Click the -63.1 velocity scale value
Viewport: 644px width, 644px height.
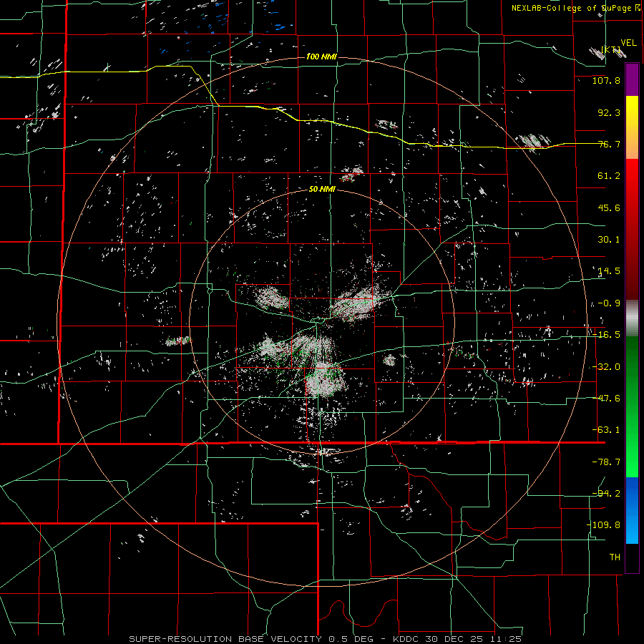606,430
